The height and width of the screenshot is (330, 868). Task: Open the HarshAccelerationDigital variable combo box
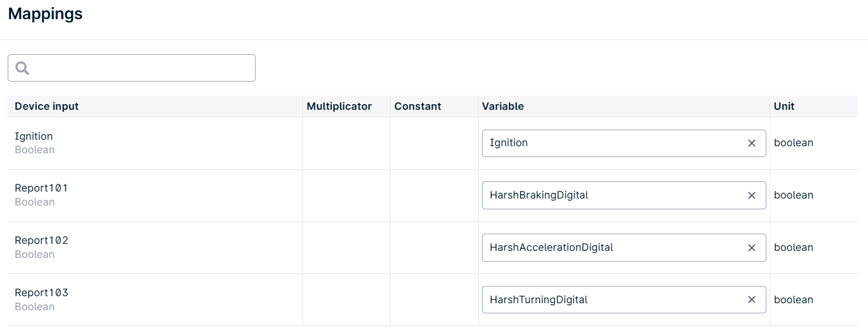pos(624,248)
